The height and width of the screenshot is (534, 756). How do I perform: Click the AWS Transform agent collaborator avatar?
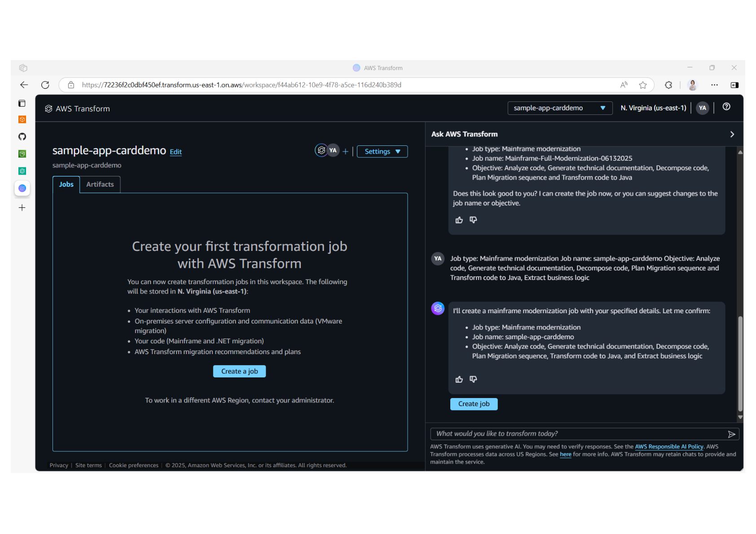click(x=321, y=150)
